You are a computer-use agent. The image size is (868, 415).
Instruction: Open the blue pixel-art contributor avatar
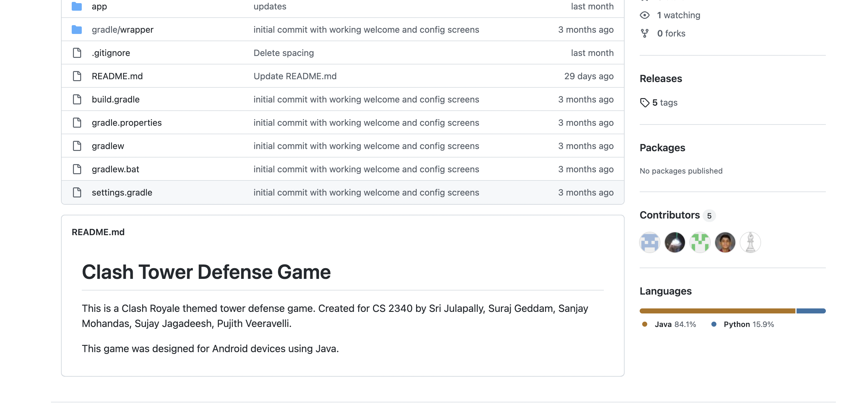(650, 242)
